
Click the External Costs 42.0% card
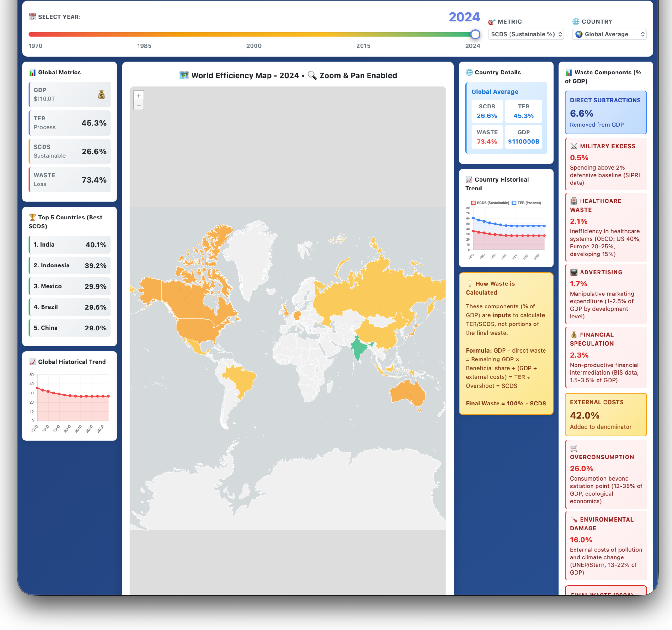click(x=605, y=415)
